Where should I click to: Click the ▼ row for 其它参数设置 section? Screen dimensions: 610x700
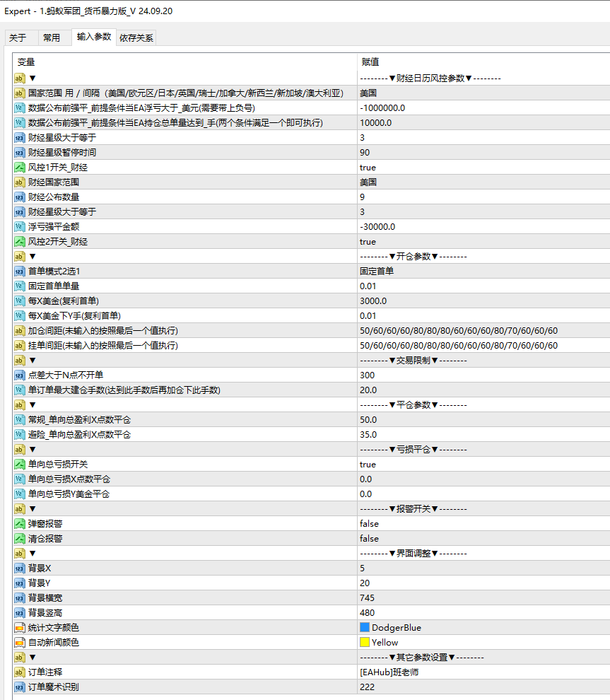pyautogui.click(x=312, y=657)
